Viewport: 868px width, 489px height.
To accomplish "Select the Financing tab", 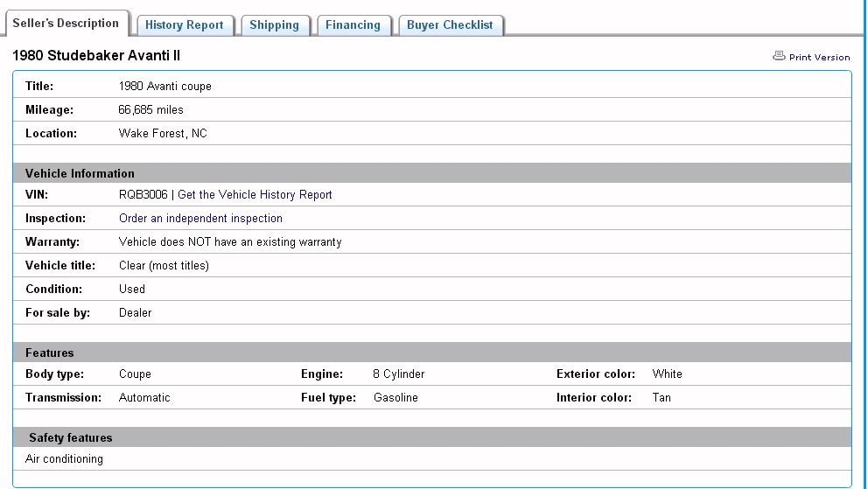I will point(353,25).
